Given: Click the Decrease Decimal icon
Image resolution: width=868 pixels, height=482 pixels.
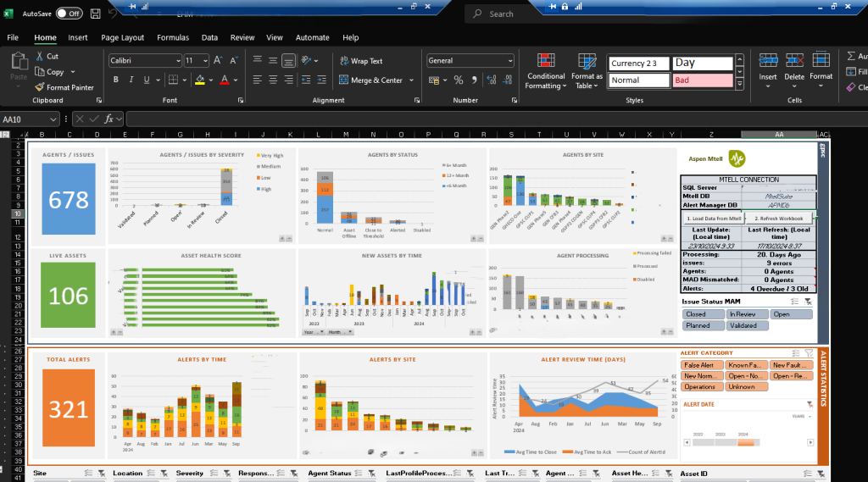Looking at the screenshot, I should point(508,80).
